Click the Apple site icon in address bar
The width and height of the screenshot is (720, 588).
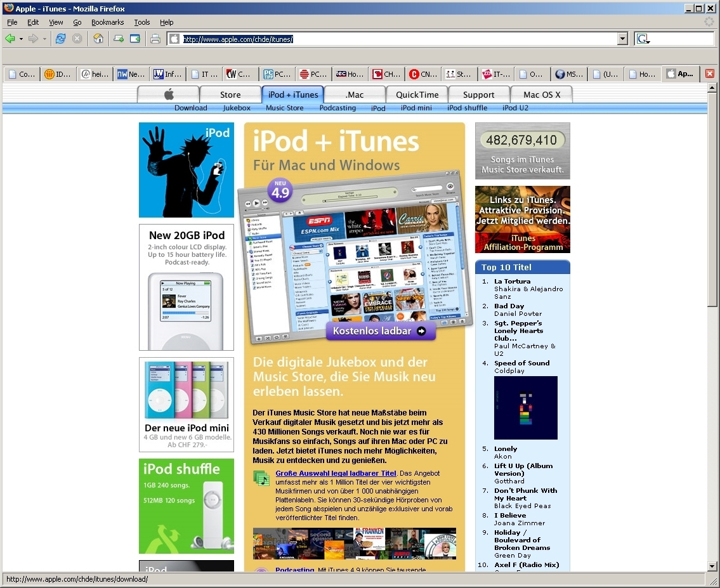pyautogui.click(x=174, y=39)
